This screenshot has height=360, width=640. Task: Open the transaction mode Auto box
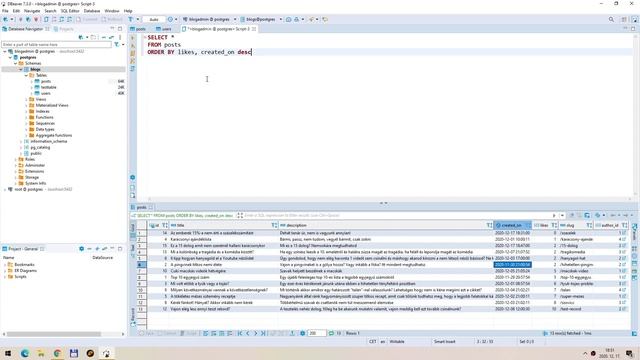coord(154,19)
